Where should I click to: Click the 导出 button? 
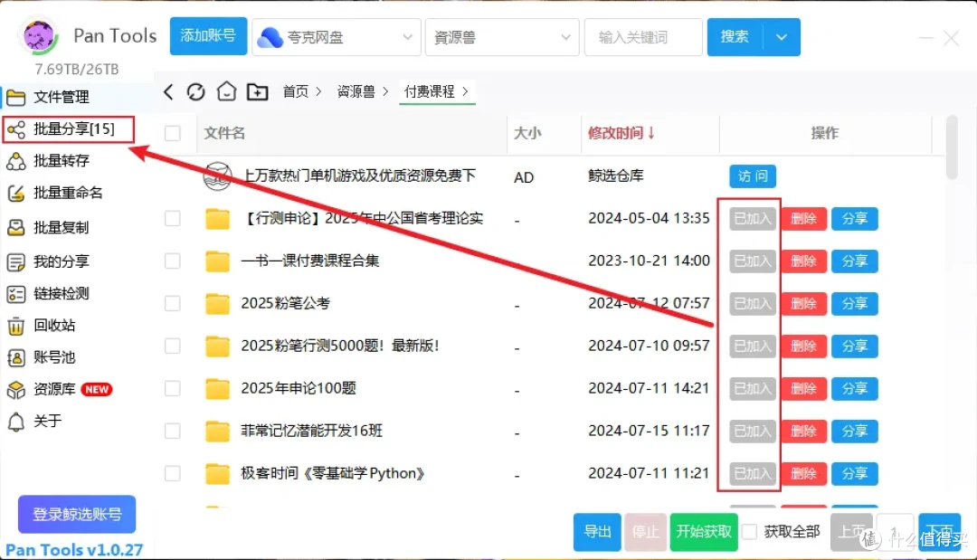click(597, 532)
